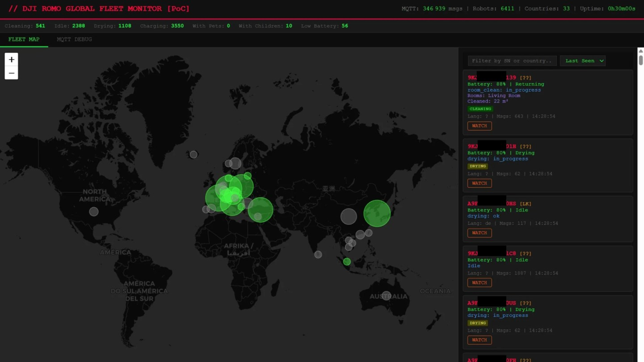This screenshot has width=644, height=362.
Task: Click the gray marker over Iceland
Action: [194, 154]
